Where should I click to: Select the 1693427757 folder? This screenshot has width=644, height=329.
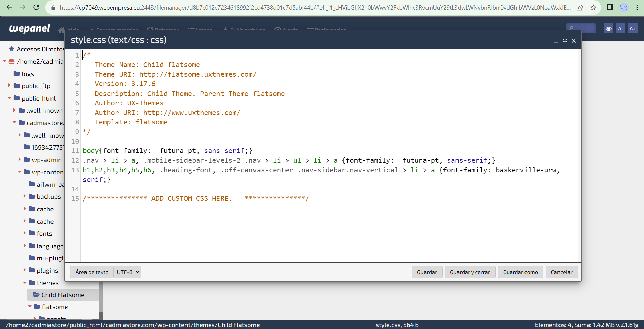point(44,147)
